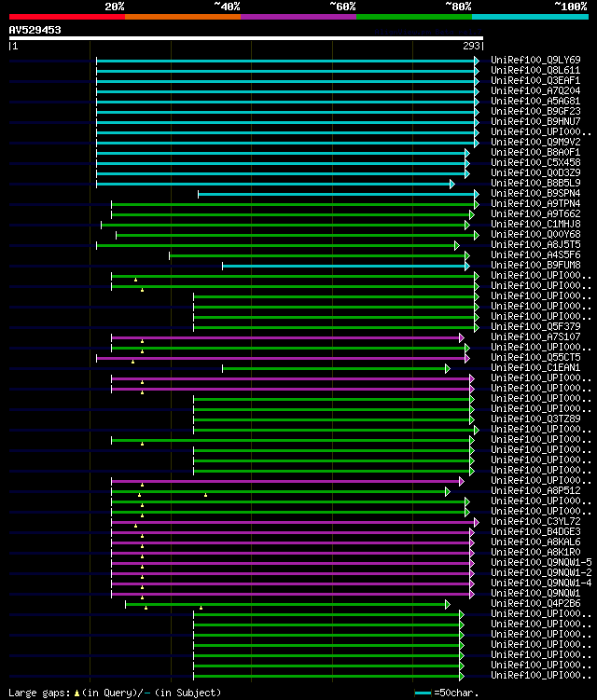Click the arrowhead ending the Q4P2B6 alignment
The height and width of the screenshot is (700, 597).
tap(448, 605)
